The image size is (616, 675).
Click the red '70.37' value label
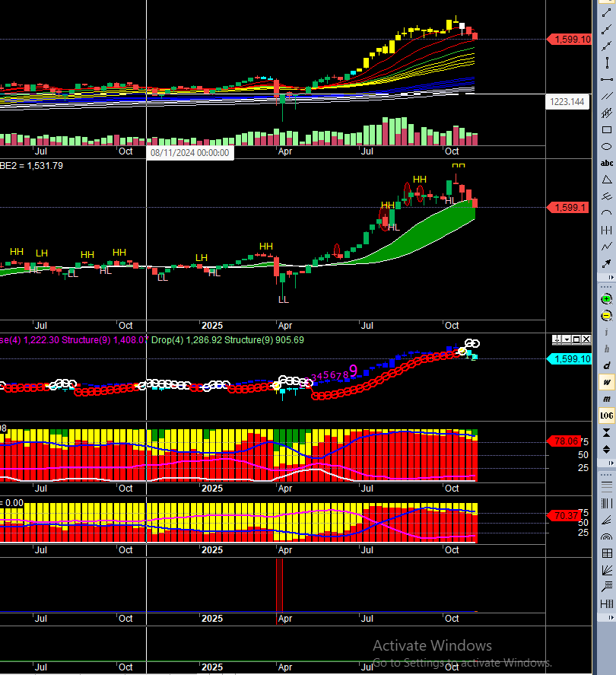click(x=564, y=515)
